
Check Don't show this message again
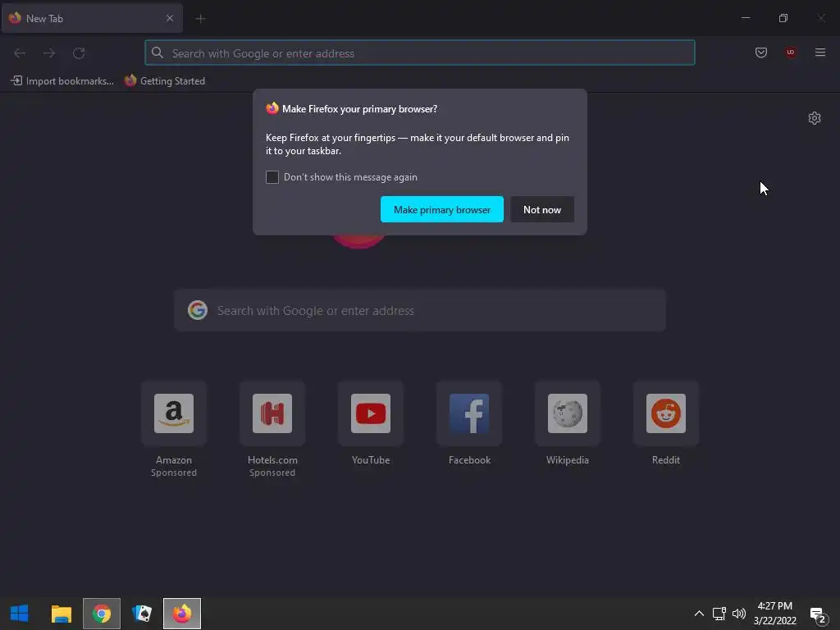tap(272, 177)
